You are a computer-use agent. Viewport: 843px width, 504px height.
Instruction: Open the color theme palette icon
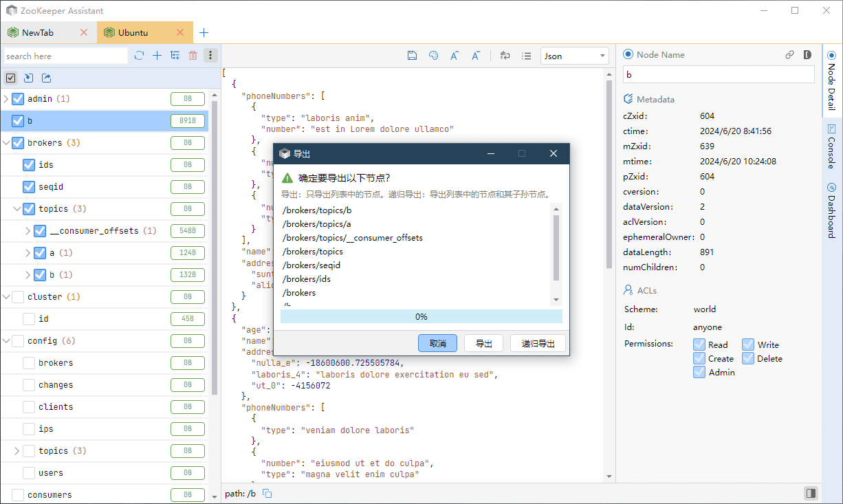click(433, 56)
